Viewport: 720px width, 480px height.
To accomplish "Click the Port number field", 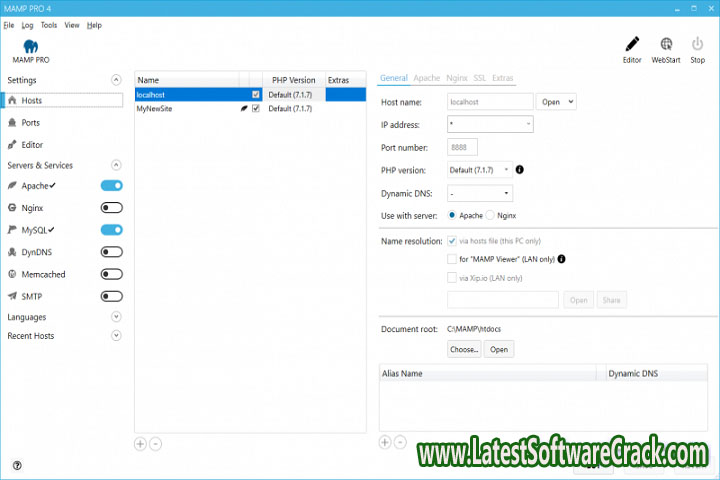I will [462, 147].
